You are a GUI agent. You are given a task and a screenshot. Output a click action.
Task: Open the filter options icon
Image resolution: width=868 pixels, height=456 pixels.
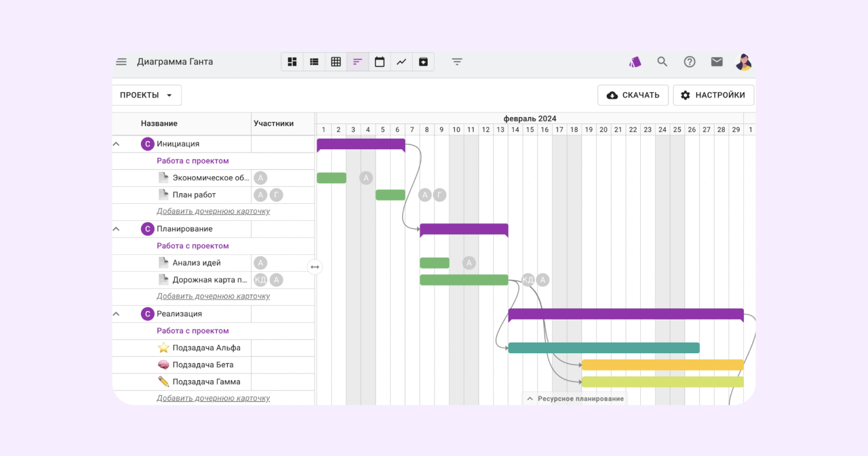[457, 62]
